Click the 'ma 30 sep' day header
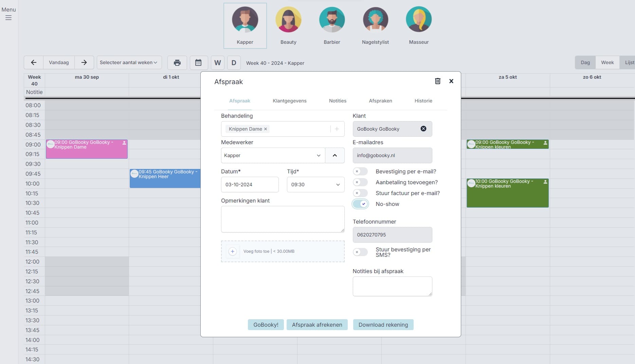The height and width of the screenshot is (364, 635). click(x=87, y=77)
